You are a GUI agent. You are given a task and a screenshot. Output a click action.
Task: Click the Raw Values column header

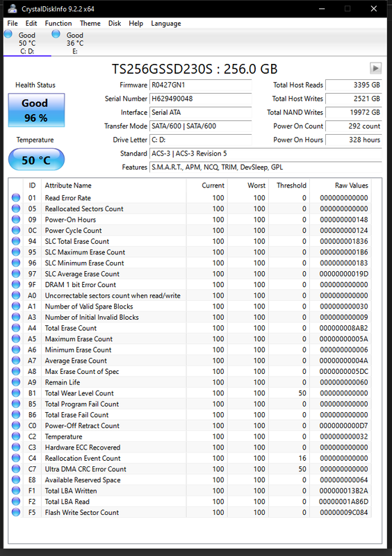(x=341, y=185)
